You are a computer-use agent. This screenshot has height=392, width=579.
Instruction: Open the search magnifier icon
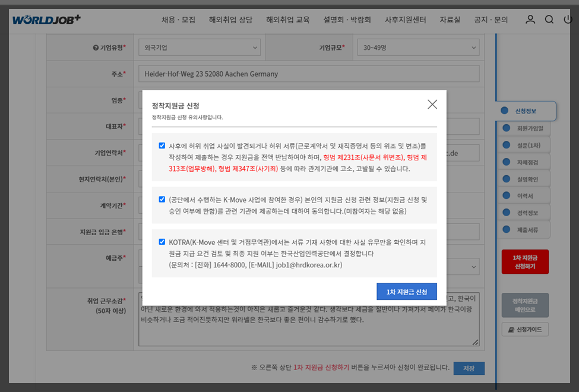[x=549, y=20]
